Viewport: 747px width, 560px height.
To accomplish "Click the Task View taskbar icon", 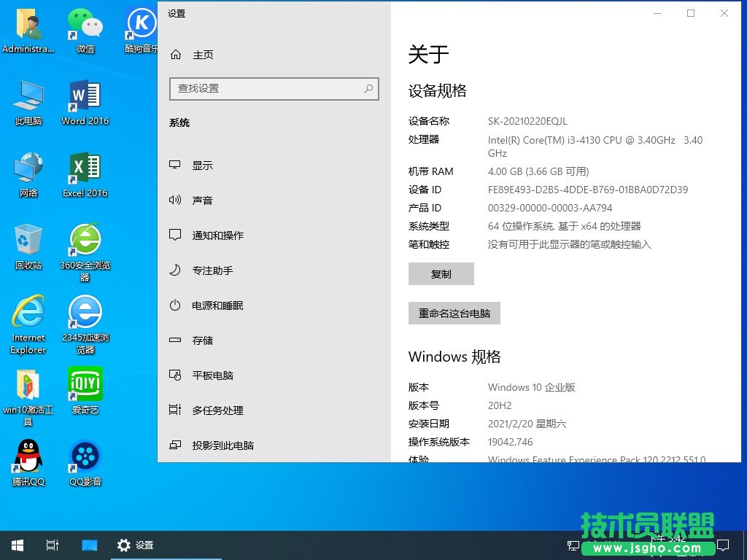I will click(52, 545).
